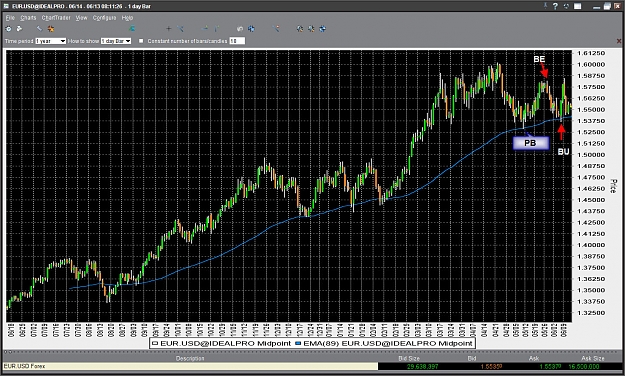Click the ask size value 16,500,000

(x=584, y=366)
